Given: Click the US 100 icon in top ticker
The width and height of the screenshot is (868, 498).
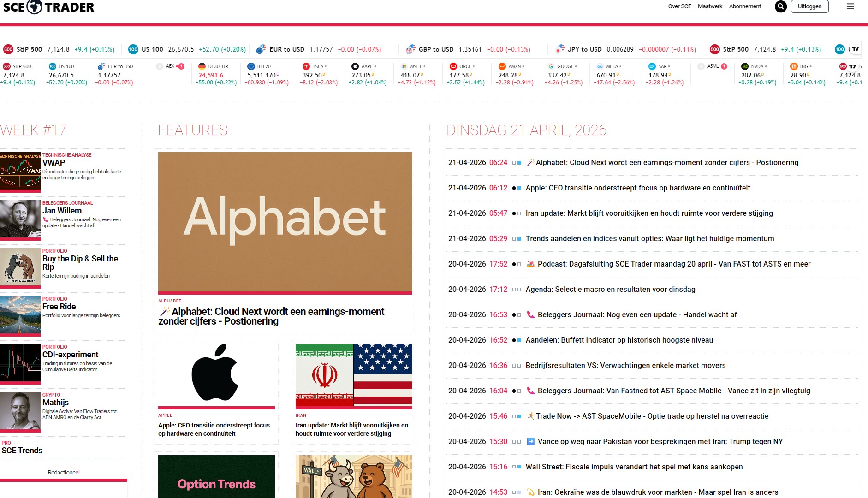Looking at the screenshot, I should 133,49.
